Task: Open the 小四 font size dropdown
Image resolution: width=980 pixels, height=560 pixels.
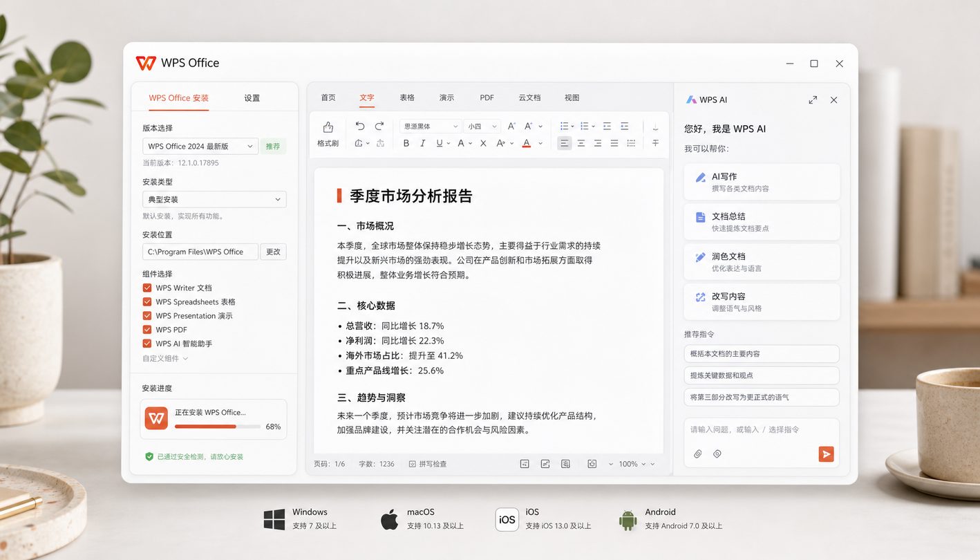Action: 482,127
